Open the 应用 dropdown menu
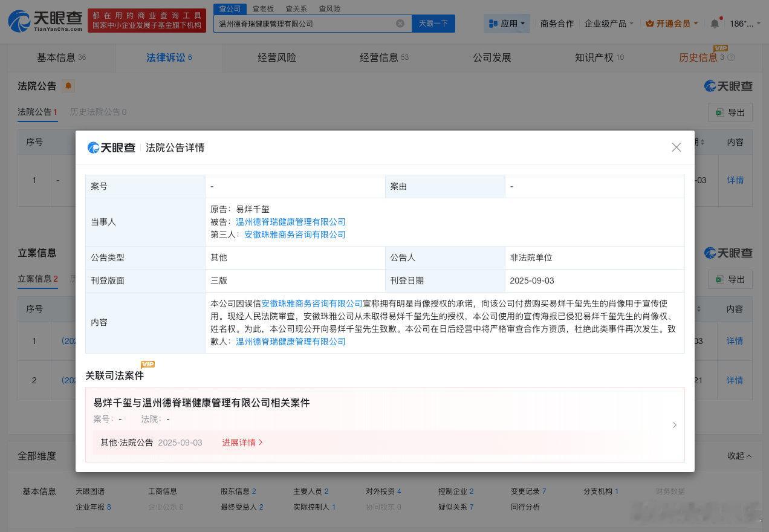 click(507, 24)
